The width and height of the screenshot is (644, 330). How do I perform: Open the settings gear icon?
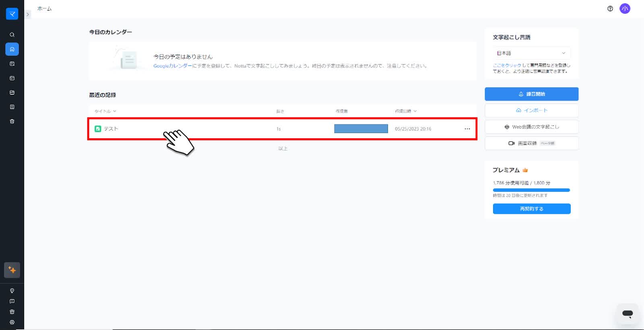(12, 322)
